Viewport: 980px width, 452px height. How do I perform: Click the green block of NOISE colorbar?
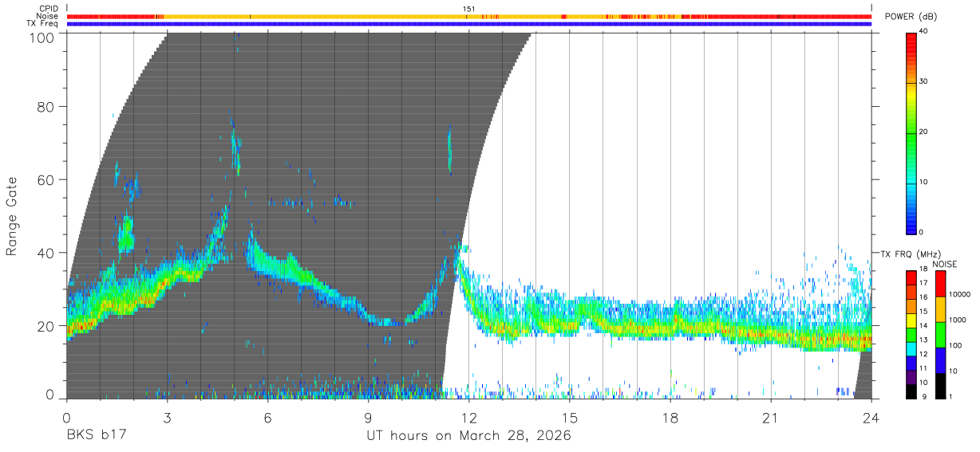click(x=940, y=335)
